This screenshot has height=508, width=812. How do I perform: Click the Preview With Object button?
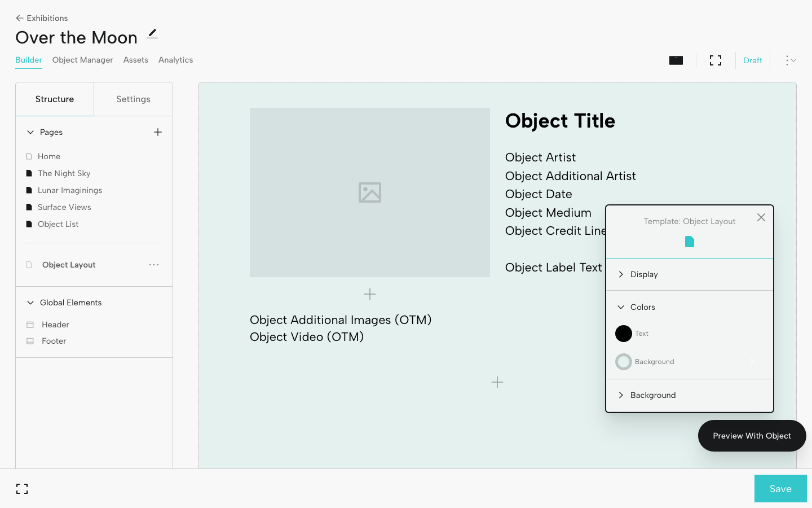[x=752, y=436]
